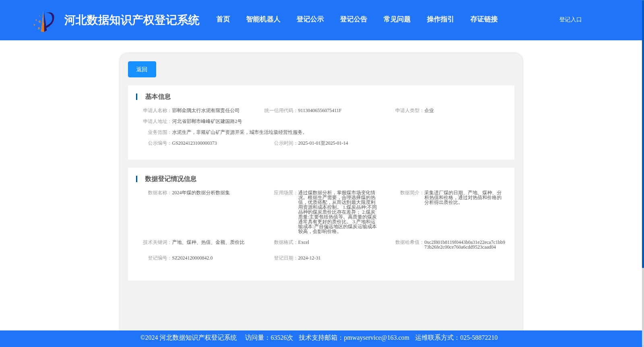Select applicant name 邯郸金隅太行水泥有限责任公司
Image resolution: width=644 pixels, height=347 pixels.
pyautogui.click(x=206, y=110)
